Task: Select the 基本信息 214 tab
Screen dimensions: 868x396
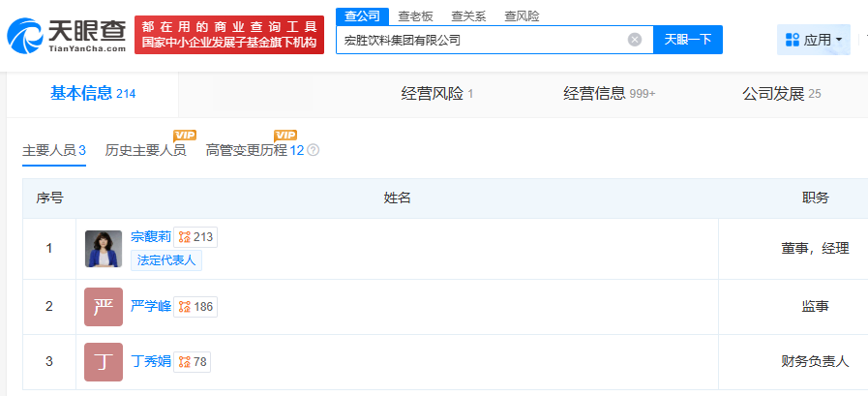Action: 93,94
